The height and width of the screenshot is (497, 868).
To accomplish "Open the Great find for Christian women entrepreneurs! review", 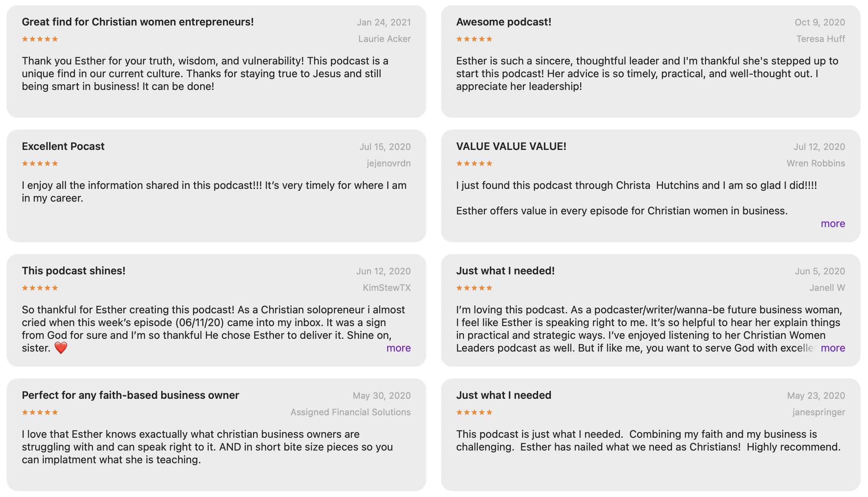I will pyautogui.click(x=138, y=22).
